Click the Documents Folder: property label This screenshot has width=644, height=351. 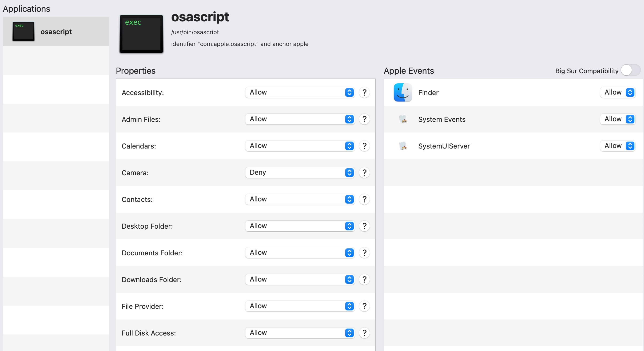[152, 253]
